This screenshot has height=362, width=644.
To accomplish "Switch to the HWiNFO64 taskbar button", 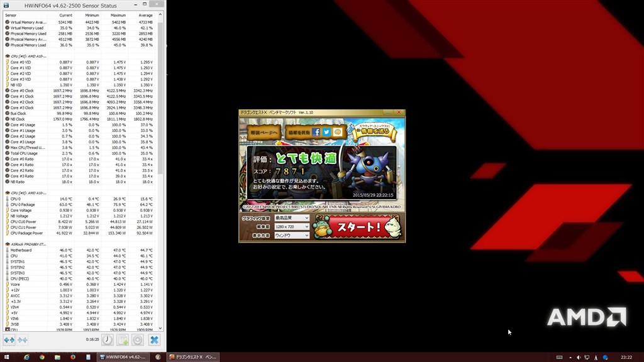I will pos(123,357).
